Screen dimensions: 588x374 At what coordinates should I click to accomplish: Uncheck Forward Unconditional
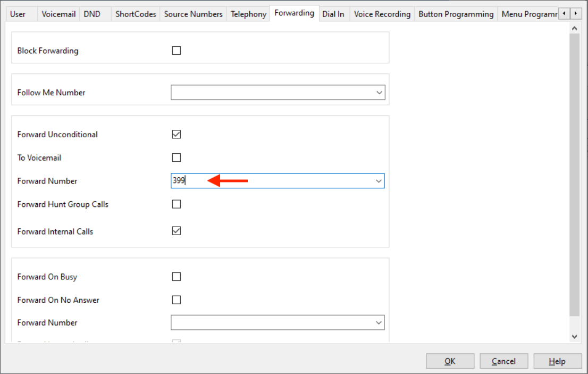point(177,135)
